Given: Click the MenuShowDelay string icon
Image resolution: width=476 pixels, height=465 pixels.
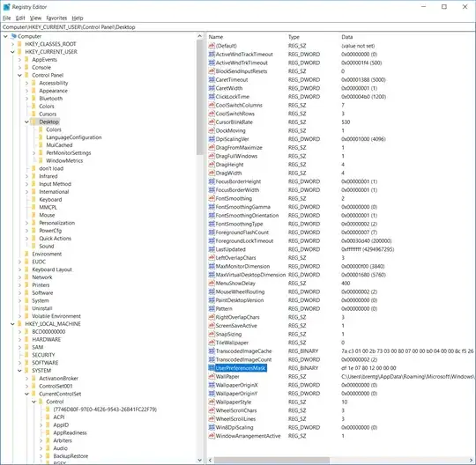Looking at the screenshot, I should tap(212, 283).
